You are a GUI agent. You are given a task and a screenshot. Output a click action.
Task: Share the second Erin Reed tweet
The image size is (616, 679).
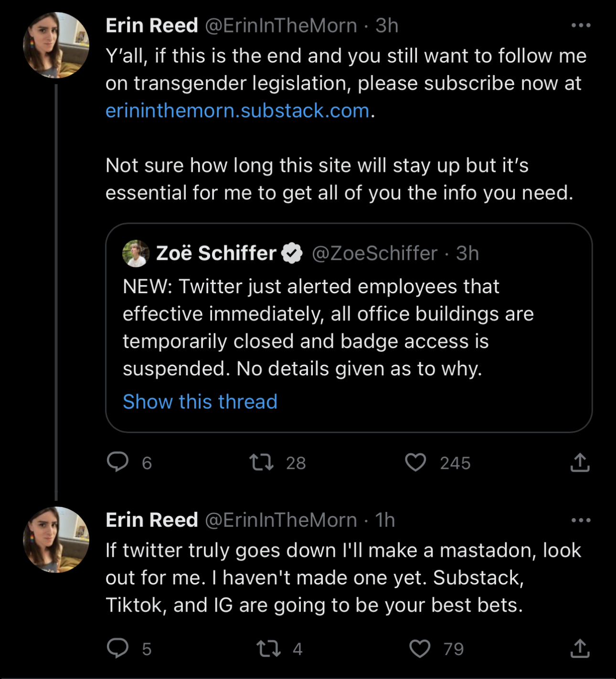[x=580, y=648]
